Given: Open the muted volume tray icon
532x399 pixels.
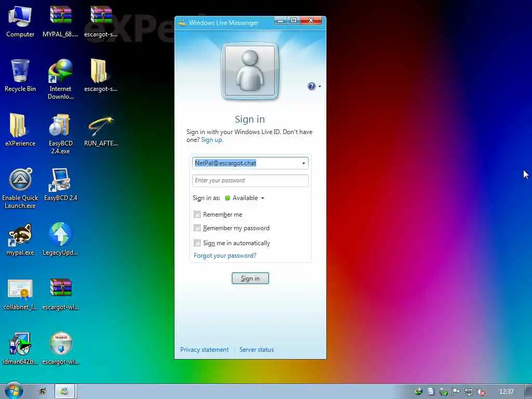Looking at the screenshot, I should (x=481, y=392).
